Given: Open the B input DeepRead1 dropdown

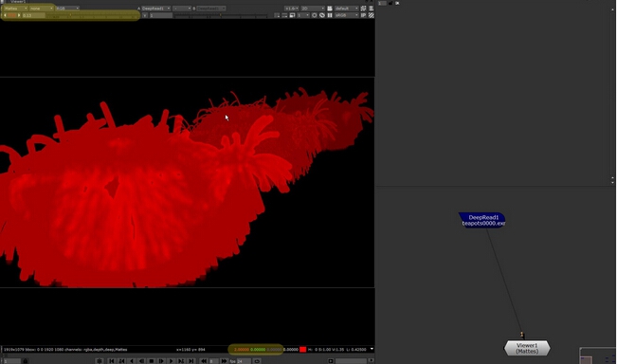Looking at the screenshot, I should pyautogui.click(x=211, y=9).
